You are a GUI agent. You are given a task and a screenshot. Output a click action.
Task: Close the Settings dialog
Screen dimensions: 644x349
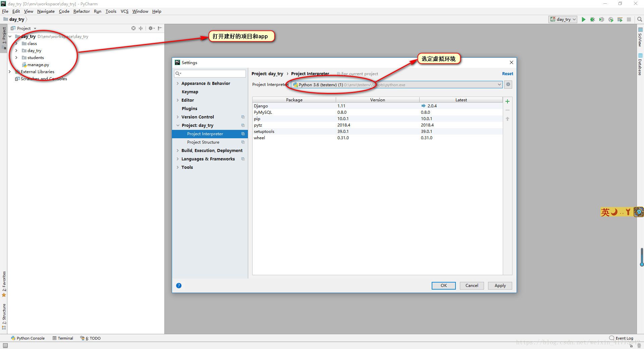click(511, 62)
